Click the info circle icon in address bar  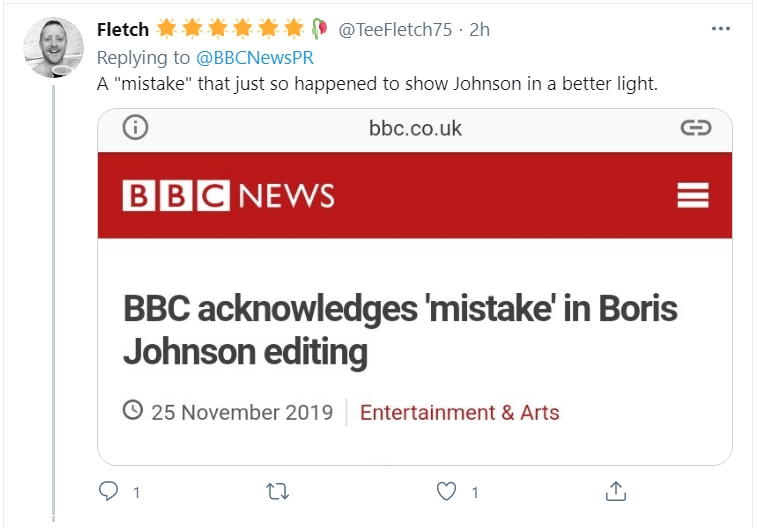[x=135, y=128]
